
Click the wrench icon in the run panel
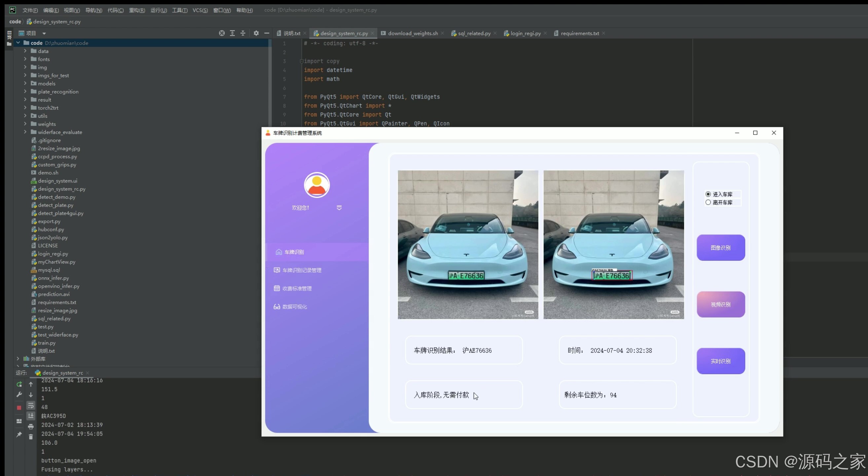coord(19,395)
